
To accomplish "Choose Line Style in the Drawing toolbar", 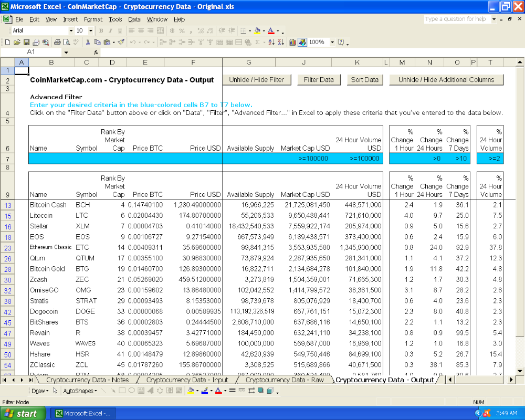I will [232, 391].
